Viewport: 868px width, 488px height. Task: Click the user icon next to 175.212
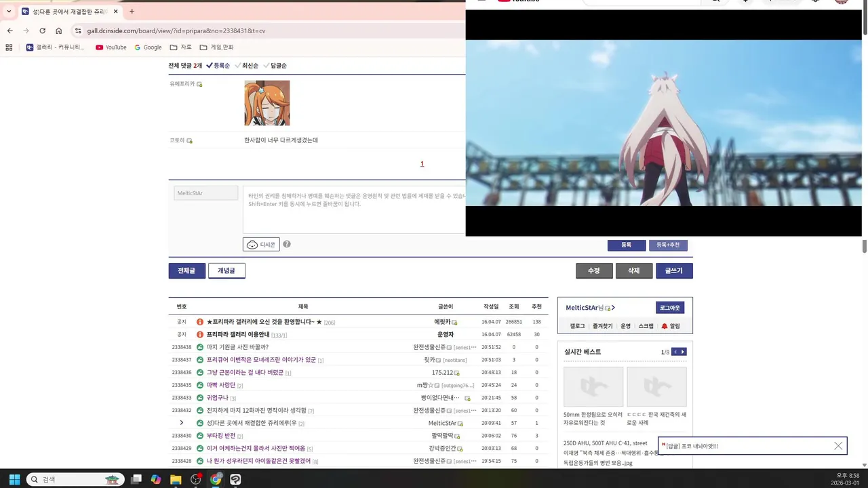(x=457, y=373)
